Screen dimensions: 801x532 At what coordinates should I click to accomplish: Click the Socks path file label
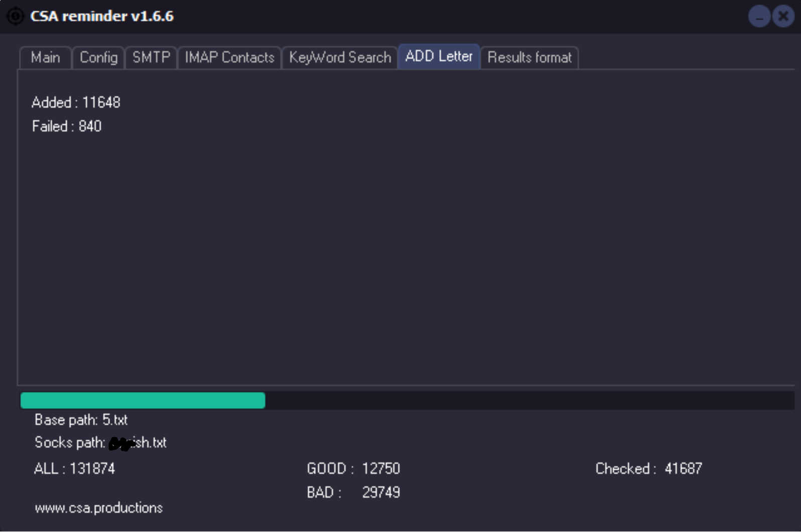click(100, 443)
